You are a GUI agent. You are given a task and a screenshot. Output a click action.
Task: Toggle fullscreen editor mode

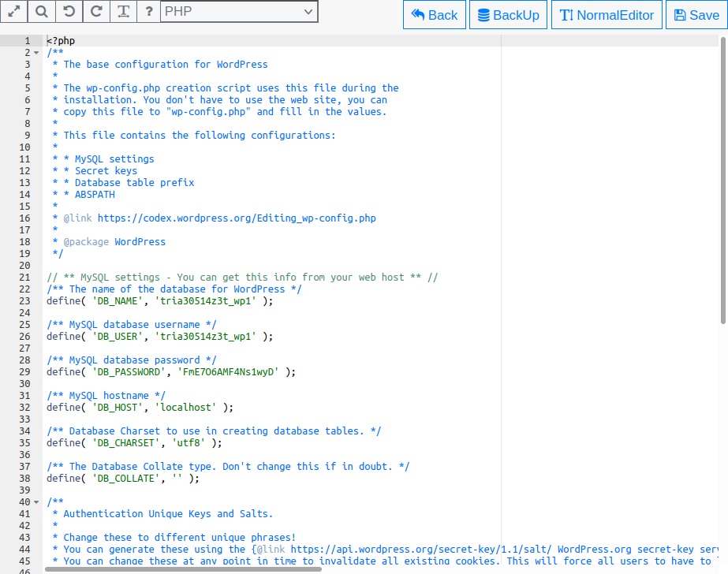[x=13, y=12]
